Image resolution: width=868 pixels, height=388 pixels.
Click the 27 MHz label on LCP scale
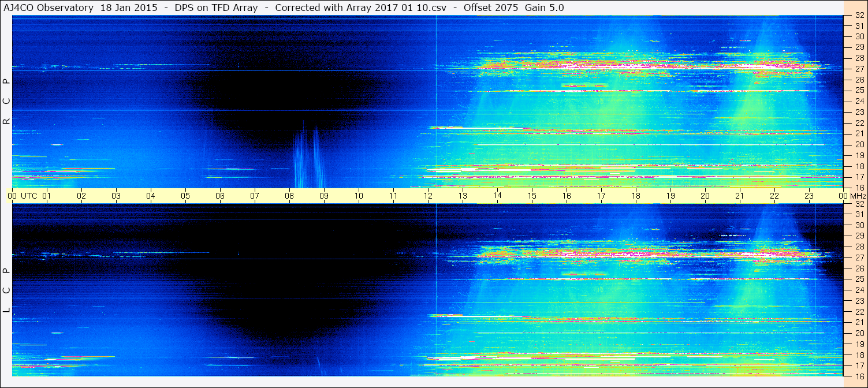859,258
